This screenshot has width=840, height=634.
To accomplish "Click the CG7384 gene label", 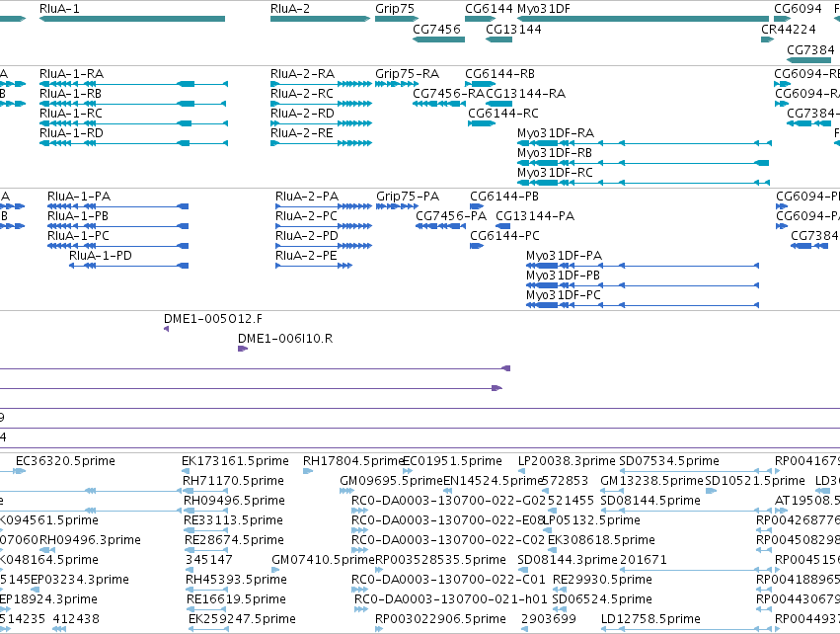I will [x=810, y=50].
